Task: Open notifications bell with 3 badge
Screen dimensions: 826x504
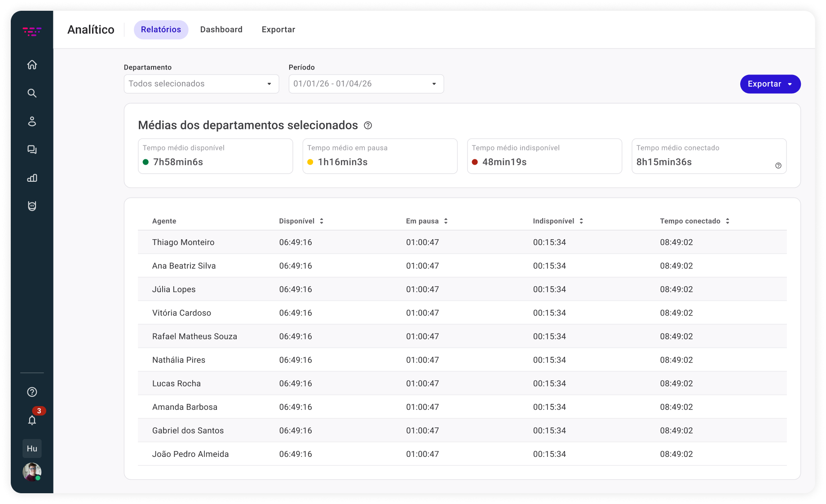Action: (x=32, y=420)
